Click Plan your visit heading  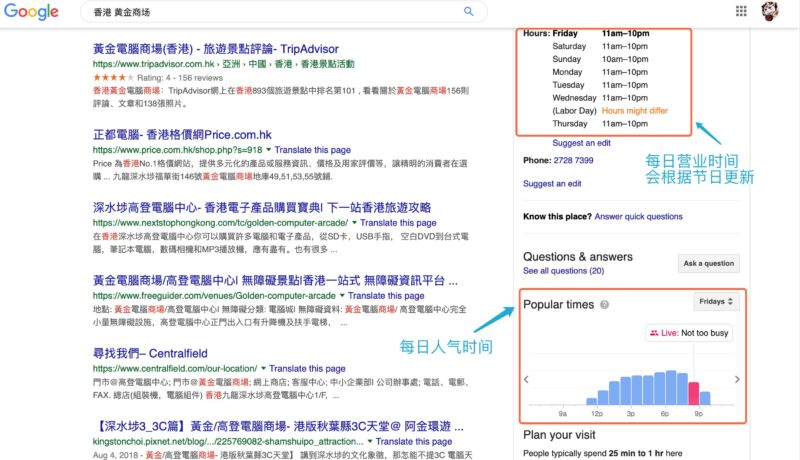(559, 435)
